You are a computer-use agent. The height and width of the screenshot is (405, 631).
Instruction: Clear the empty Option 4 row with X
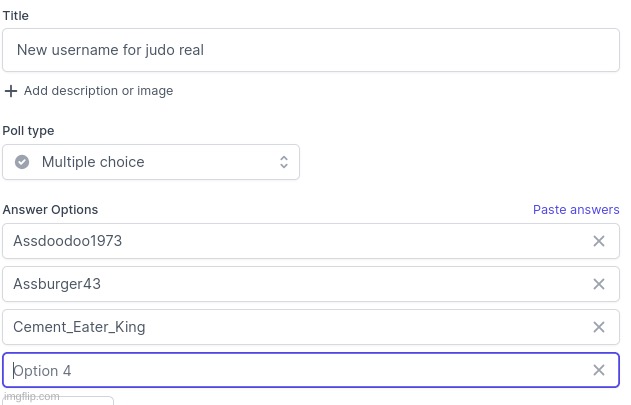(x=598, y=370)
